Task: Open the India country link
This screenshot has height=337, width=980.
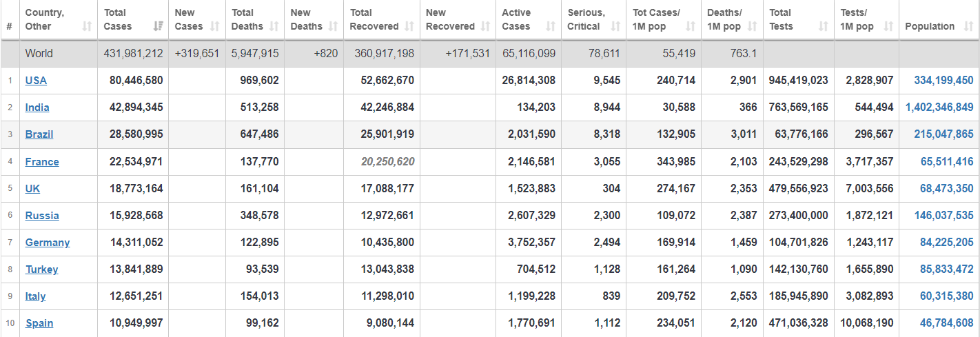Action: pyautogui.click(x=37, y=107)
